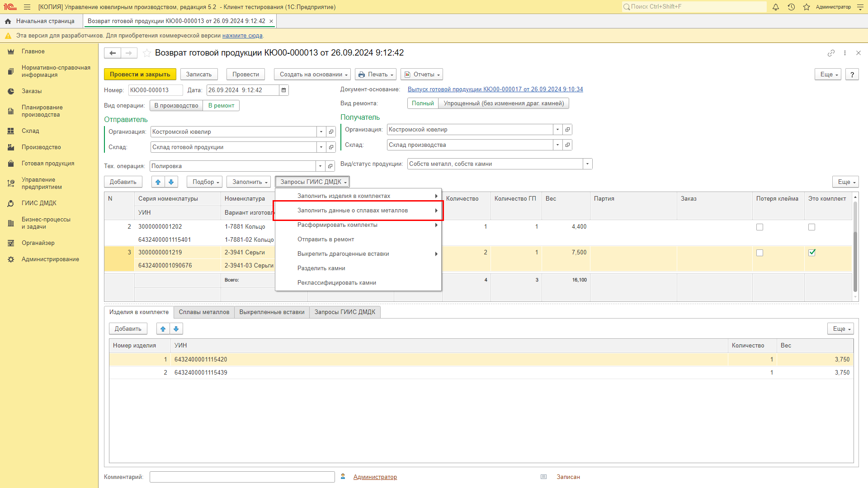Image resolution: width=868 pixels, height=488 pixels.
Task: Open Органайзер section in sidebar
Action: click(x=38, y=243)
